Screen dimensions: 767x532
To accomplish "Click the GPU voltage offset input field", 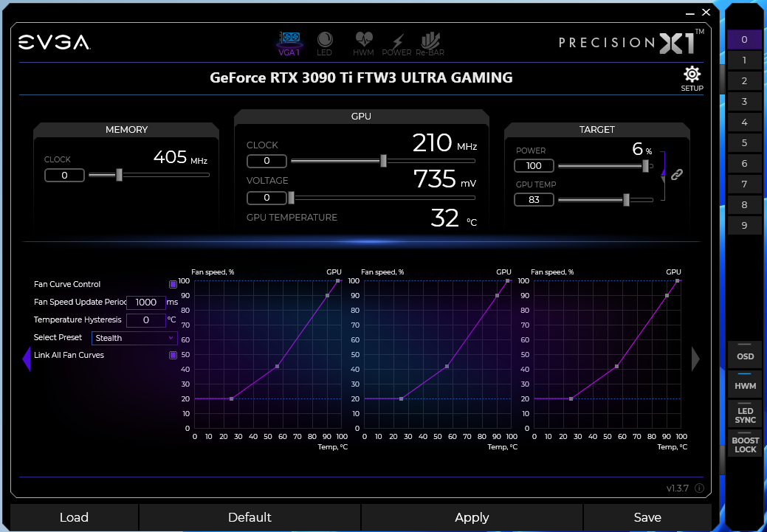I will click(266, 198).
